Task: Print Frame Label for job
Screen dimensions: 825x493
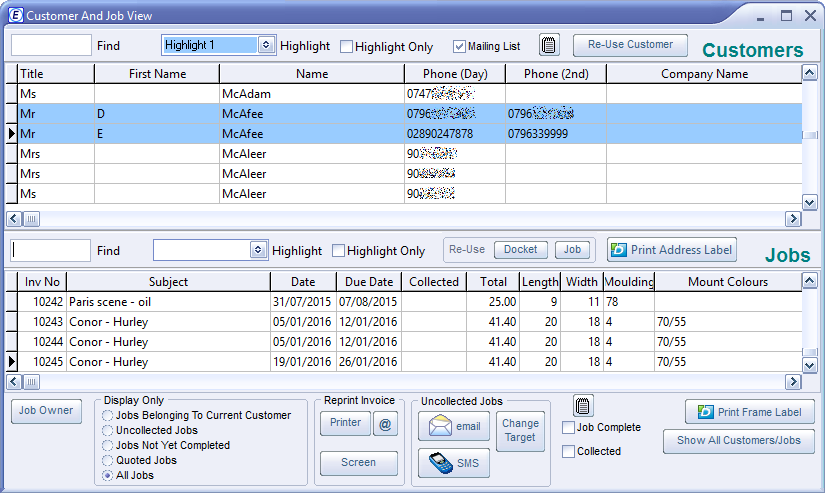Action: [749, 412]
